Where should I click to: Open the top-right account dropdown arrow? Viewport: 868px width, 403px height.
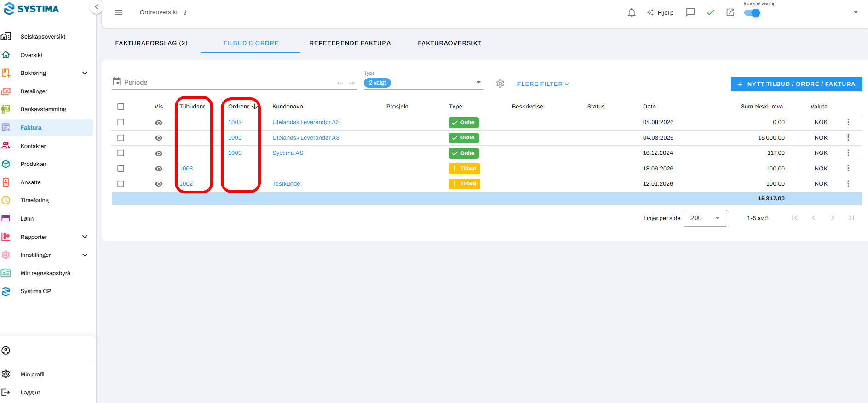(856, 12)
